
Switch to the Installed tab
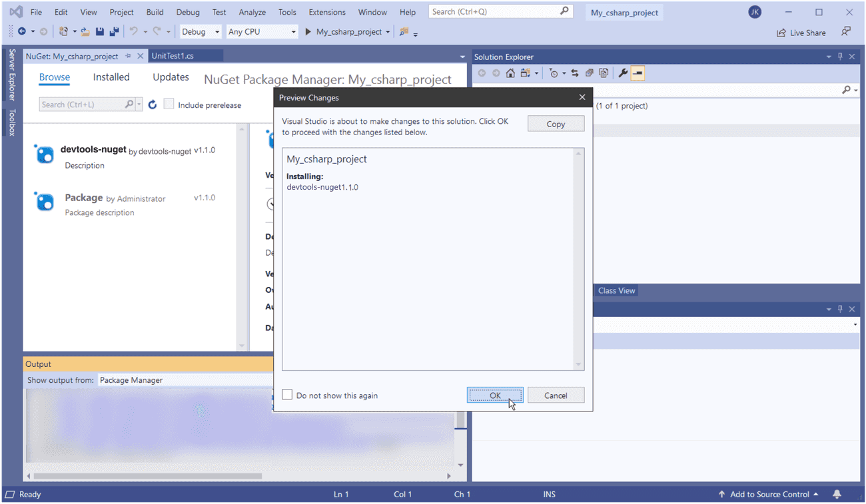click(x=111, y=77)
